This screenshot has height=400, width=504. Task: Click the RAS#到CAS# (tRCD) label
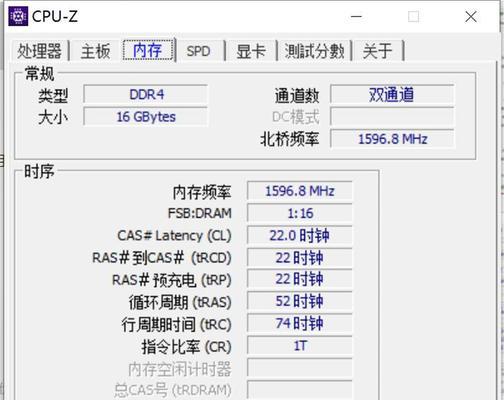pyautogui.click(x=162, y=258)
